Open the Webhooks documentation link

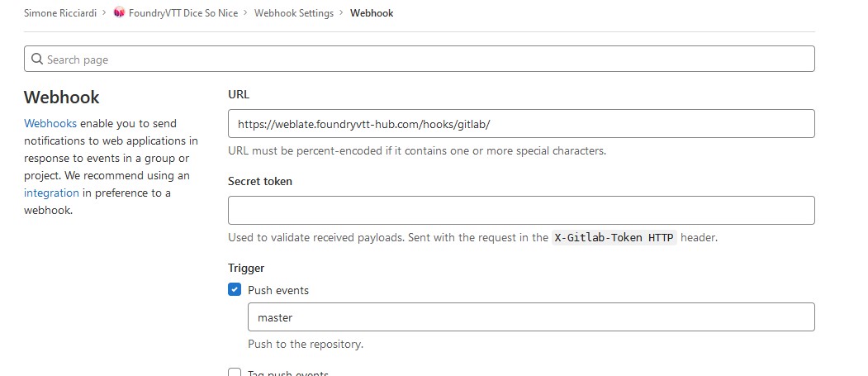coord(50,123)
